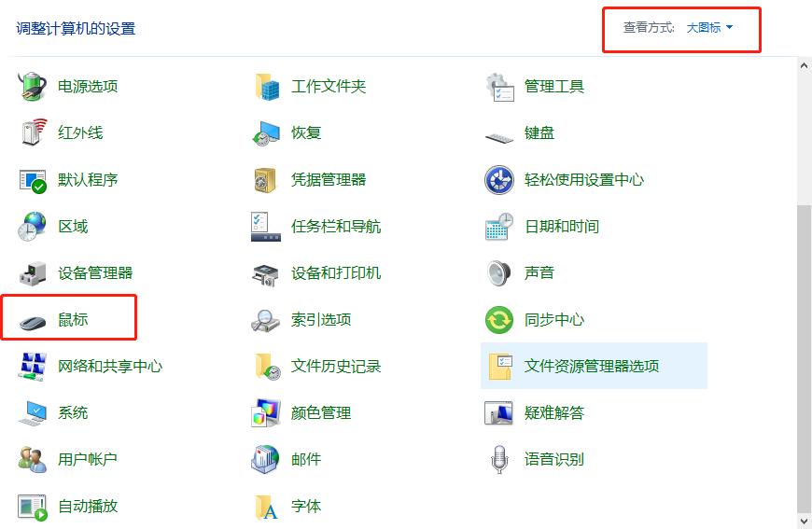Click the 设备和打印机 text link

[x=336, y=272]
